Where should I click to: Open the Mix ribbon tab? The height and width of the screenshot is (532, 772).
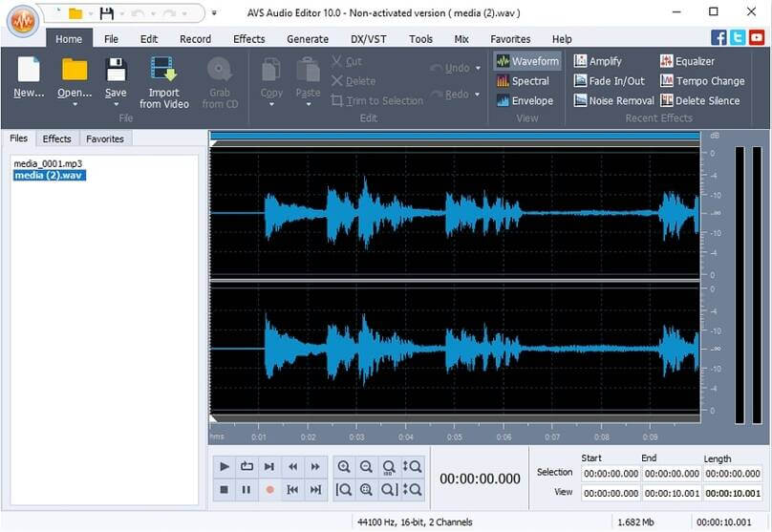pos(461,39)
